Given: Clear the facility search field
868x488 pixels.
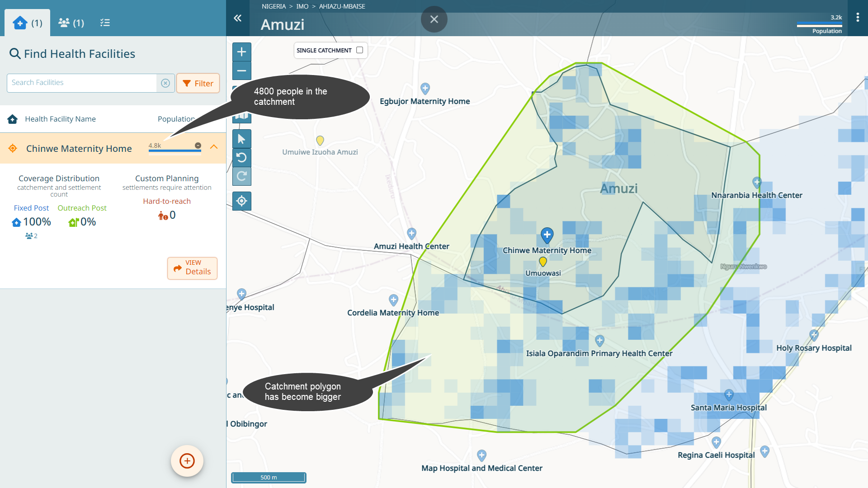Looking at the screenshot, I should click(x=165, y=83).
